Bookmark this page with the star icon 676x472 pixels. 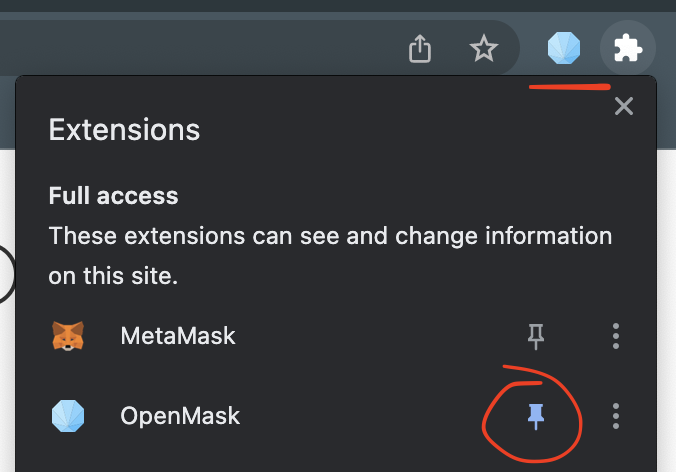pyautogui.click(x=484, y=48)
